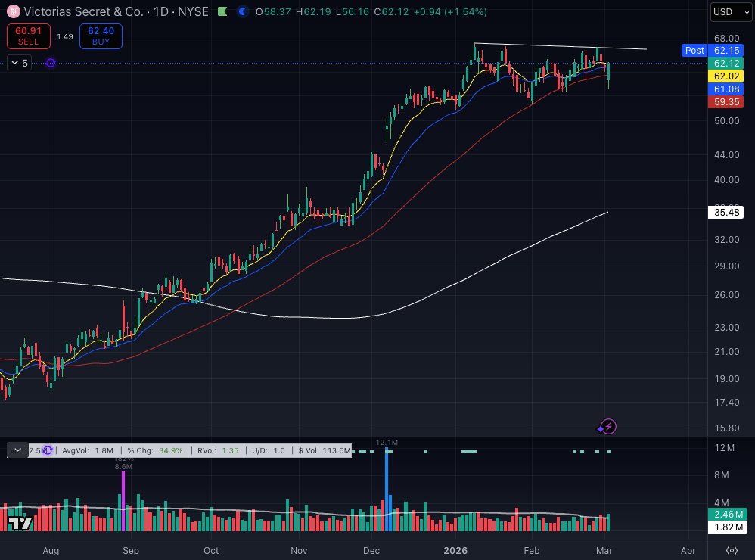The height and width of the screenshot is (560, 755).
Task: Click the 15.80 price scale label
Action: 726,428
